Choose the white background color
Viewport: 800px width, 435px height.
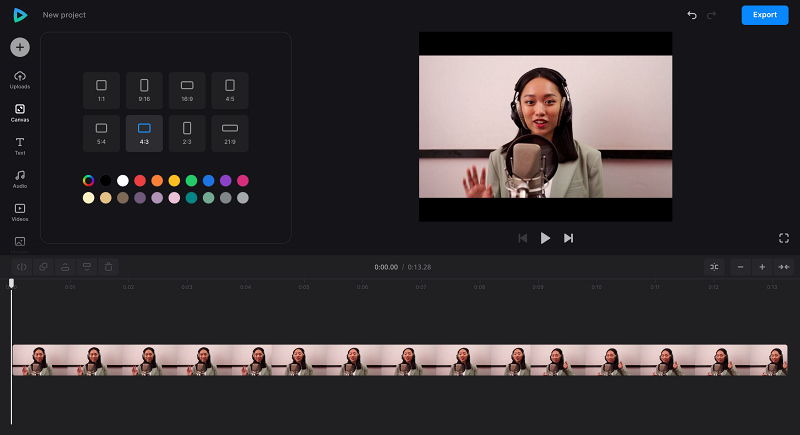point(122,181)
